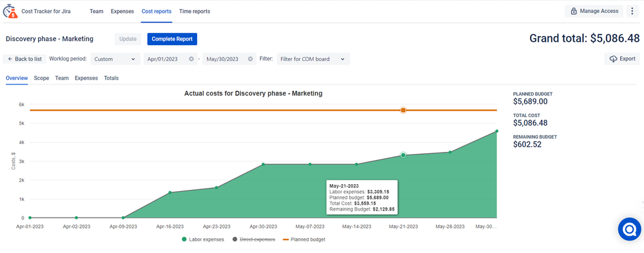Viewport: 644px width, 253px height.
Task: Click the Complete Report button
Action: [172, 39]
